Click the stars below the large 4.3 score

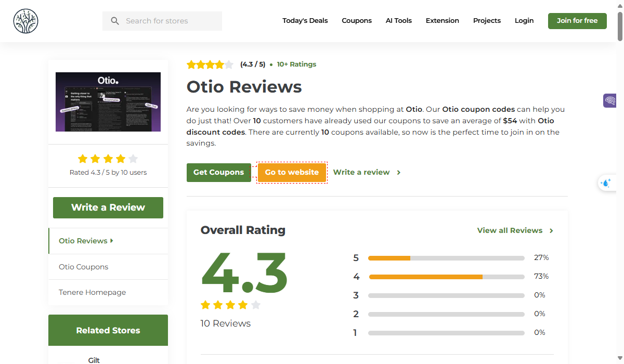point(230,305)
